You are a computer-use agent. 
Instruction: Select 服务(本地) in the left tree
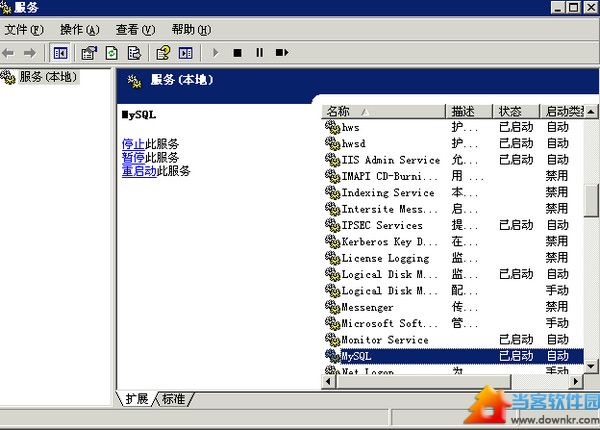click(x=48, y=77)
